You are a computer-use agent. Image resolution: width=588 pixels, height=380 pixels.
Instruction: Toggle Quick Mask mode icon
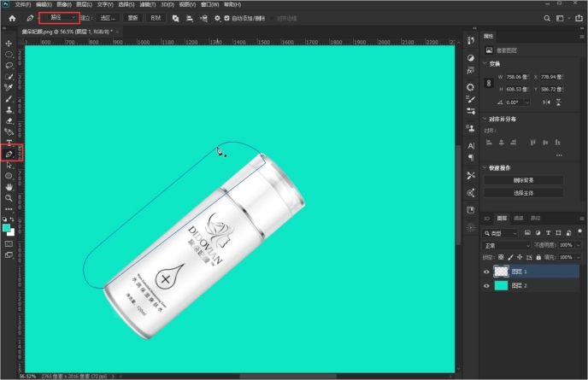click(x=9, y=244)
